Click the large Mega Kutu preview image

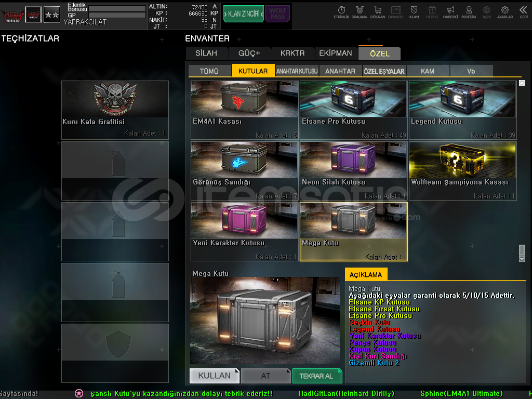[x=265, y=321]
